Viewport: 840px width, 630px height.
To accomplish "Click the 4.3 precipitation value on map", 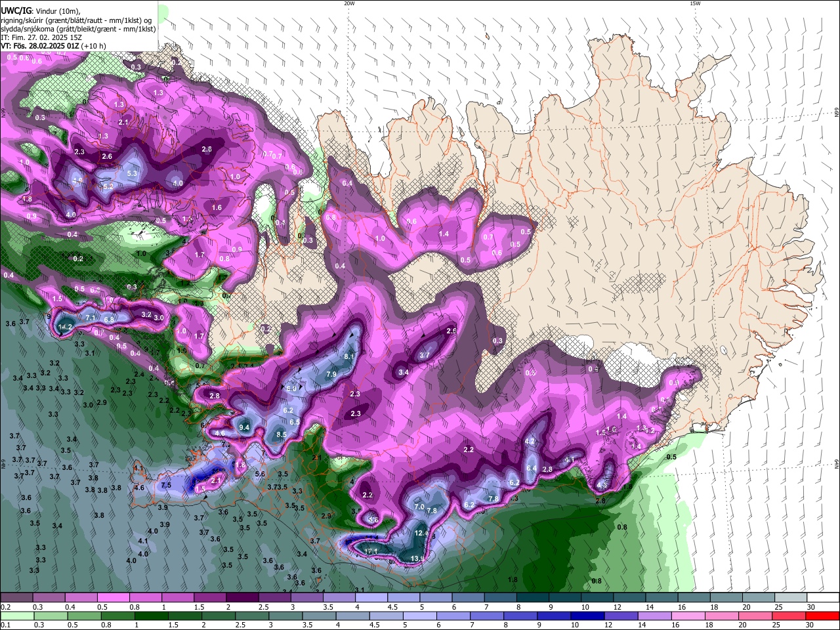I will 601,485.
